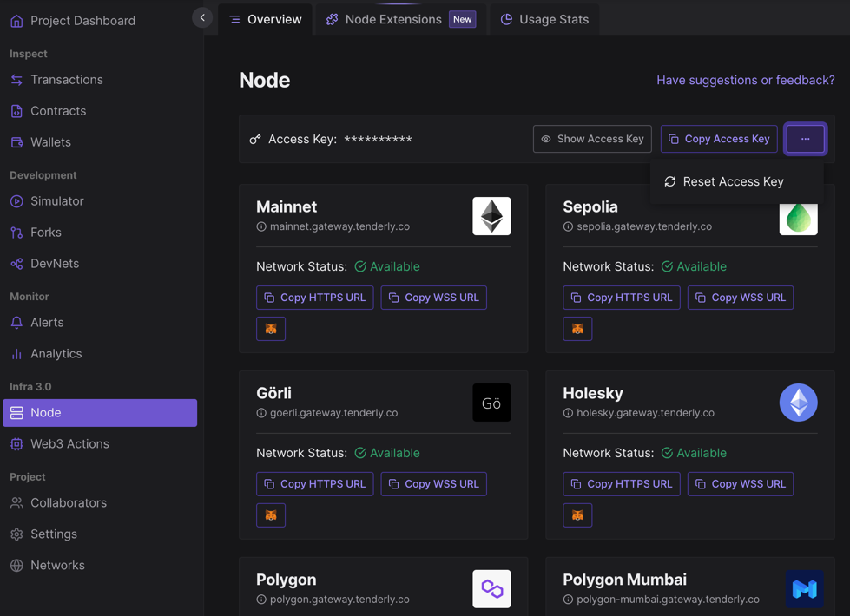850x616 pixels.
Task: Open DevNets in the sidebar
Action: pos(44,263)
